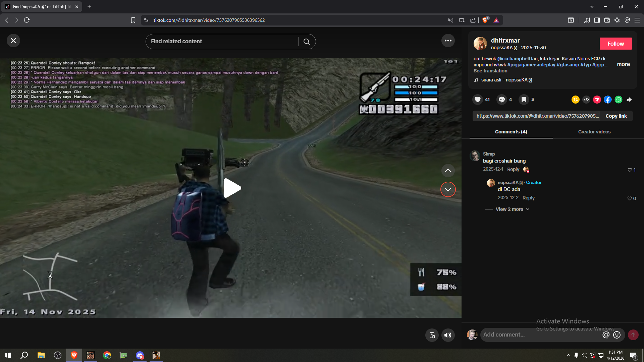Open the Brave Shields icon

coord(485,20)
